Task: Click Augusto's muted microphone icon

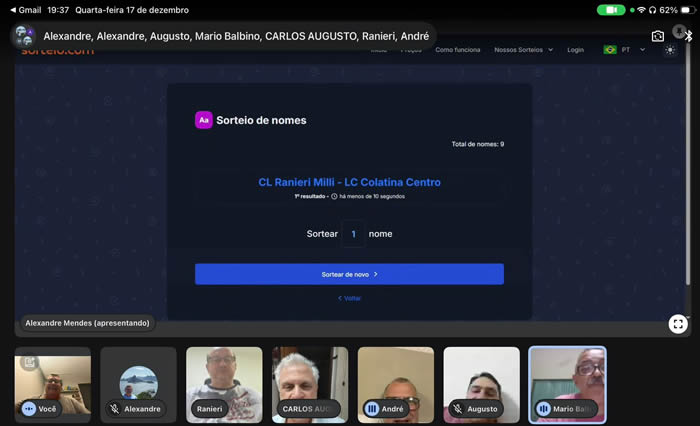Action: [x=458, y=409]
